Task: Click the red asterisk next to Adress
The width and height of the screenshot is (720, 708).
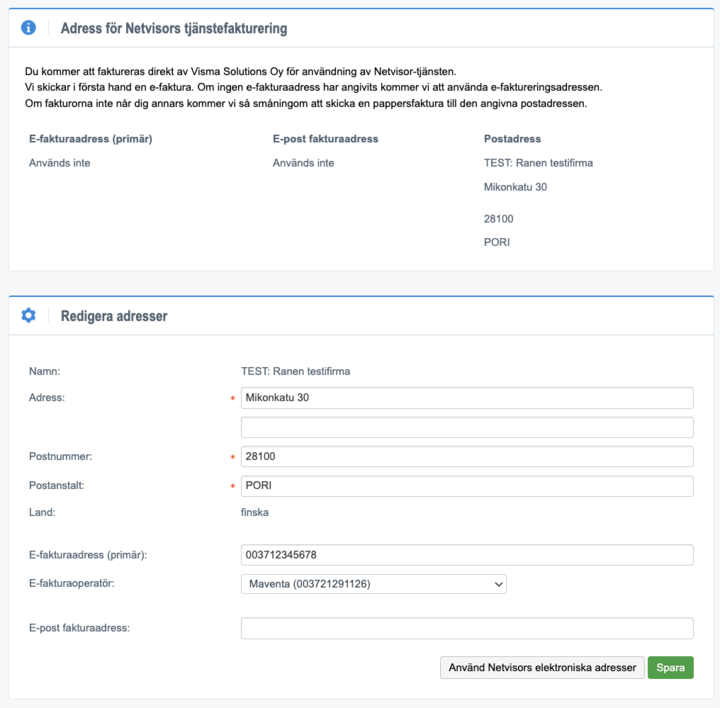Action: point(232,398)
